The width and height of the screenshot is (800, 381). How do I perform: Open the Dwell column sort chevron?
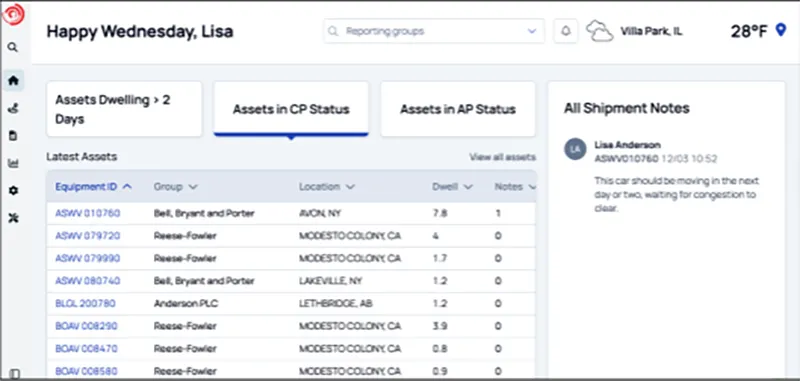(468, 187)
